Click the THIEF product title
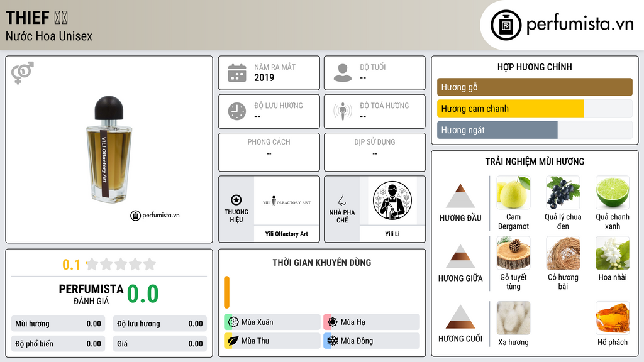 [x=28, y=18]
